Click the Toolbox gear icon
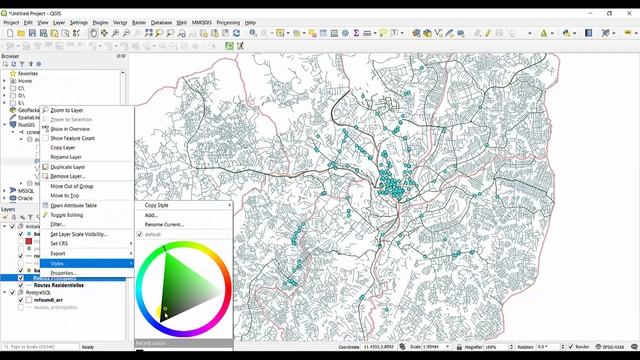Screen dimensions: 640x360 point(345,33)
